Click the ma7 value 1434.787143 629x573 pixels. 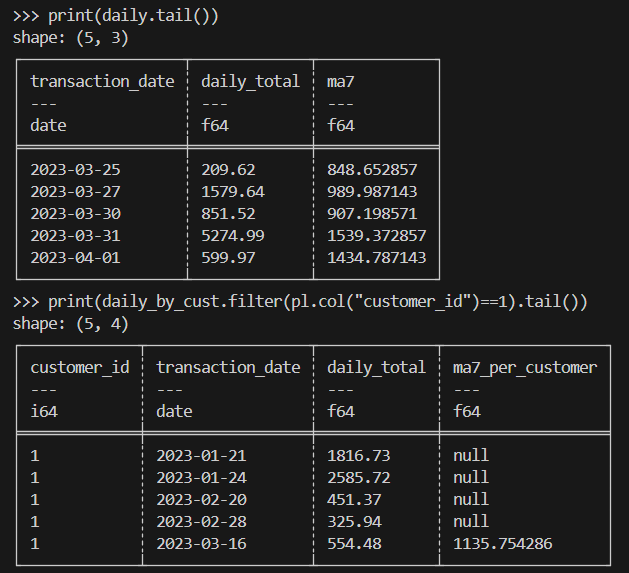(377, 257)
